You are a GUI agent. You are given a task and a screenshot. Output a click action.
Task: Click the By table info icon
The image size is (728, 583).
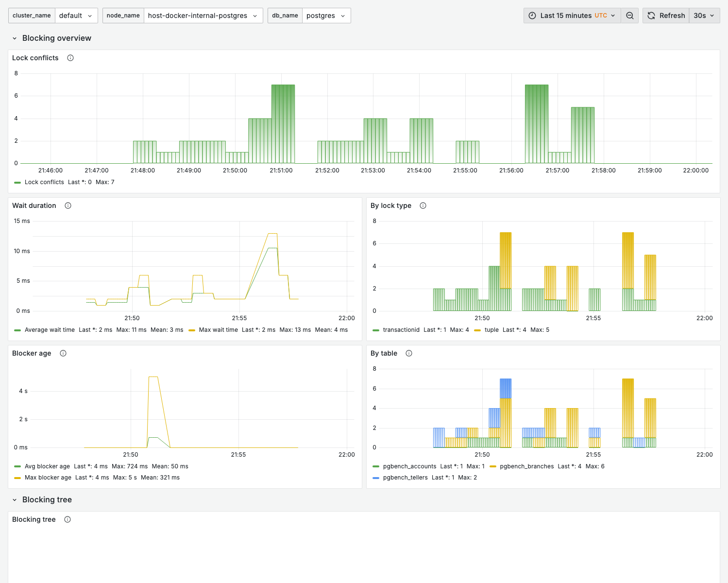(408, 353)
